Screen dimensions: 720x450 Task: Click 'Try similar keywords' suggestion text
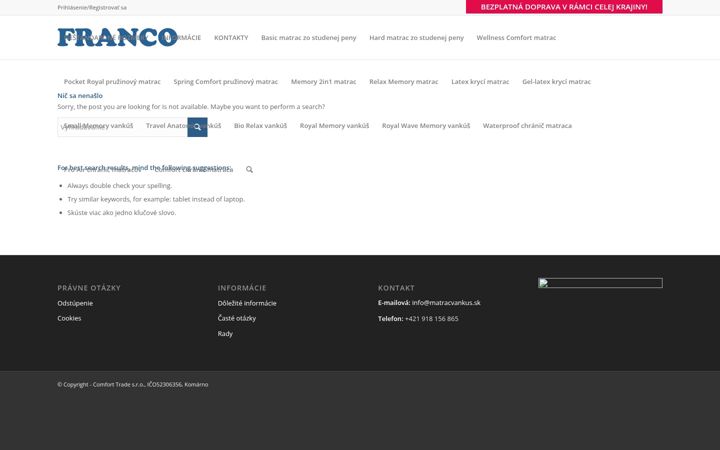click(156, 199)
